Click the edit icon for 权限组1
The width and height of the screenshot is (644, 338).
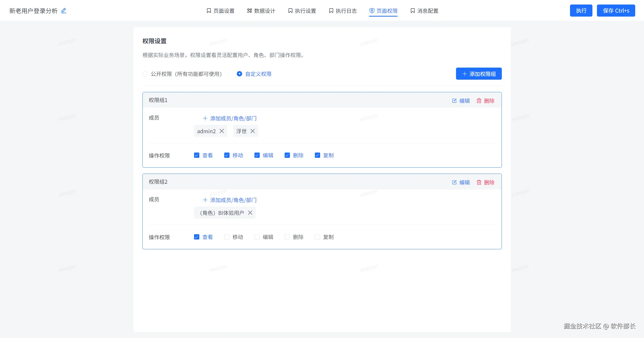(x=454, y=101)
